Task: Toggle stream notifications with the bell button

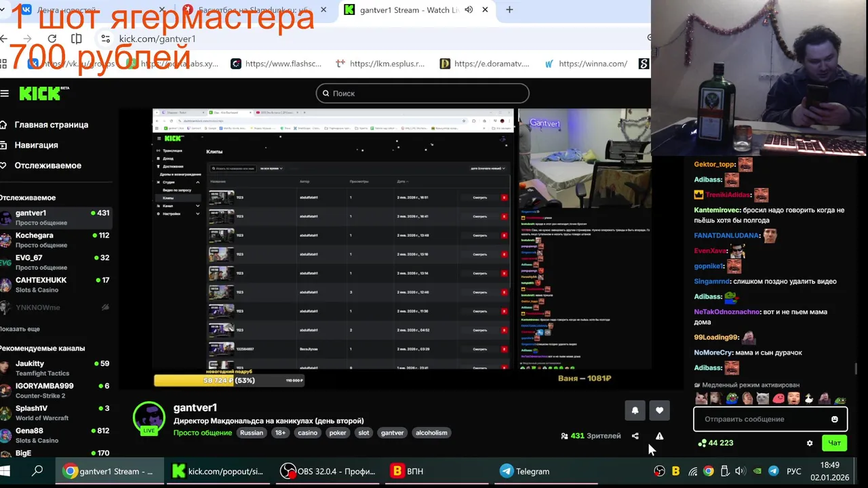Action: point(635,410)
